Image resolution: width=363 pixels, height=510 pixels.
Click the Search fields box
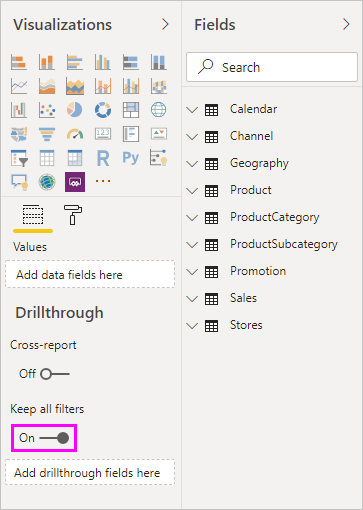[272, 67]
